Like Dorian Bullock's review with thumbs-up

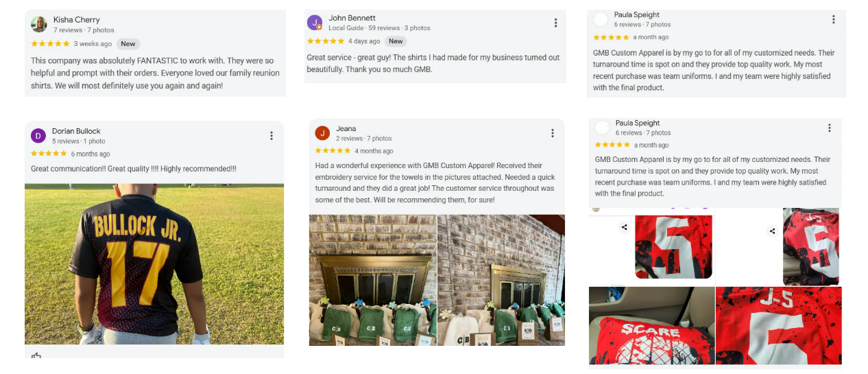point(36,357)
